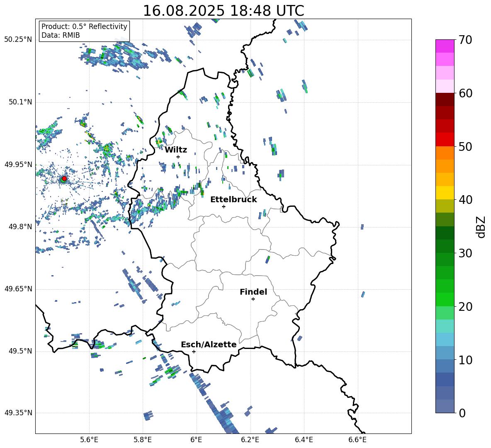Click the Esch/Alzette station cross marker
Image resolution: width=491 pixels, height=448 pixels.
pyautogui.click(x=194, y=351)
